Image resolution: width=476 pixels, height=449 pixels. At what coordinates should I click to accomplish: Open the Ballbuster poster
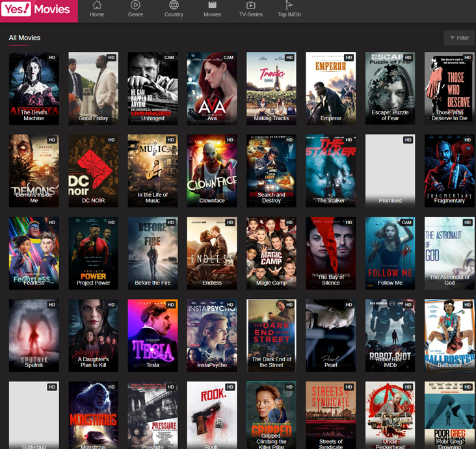[449, 335]
